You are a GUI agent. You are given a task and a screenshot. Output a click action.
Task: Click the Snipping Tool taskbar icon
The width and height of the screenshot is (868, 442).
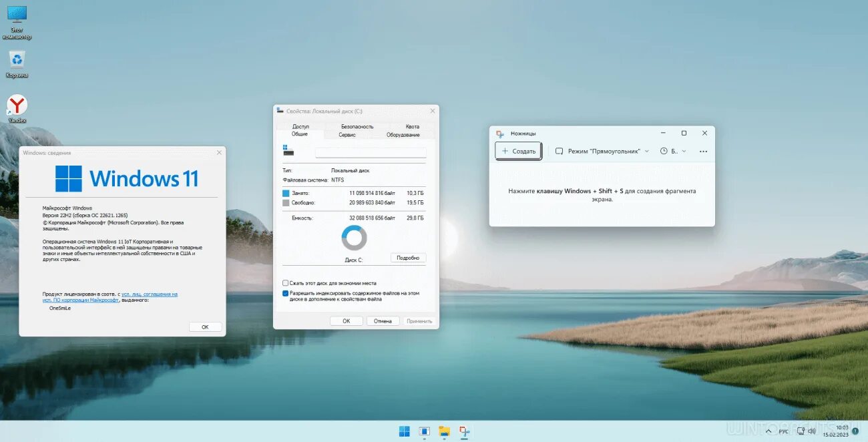(x=464, y=431)
